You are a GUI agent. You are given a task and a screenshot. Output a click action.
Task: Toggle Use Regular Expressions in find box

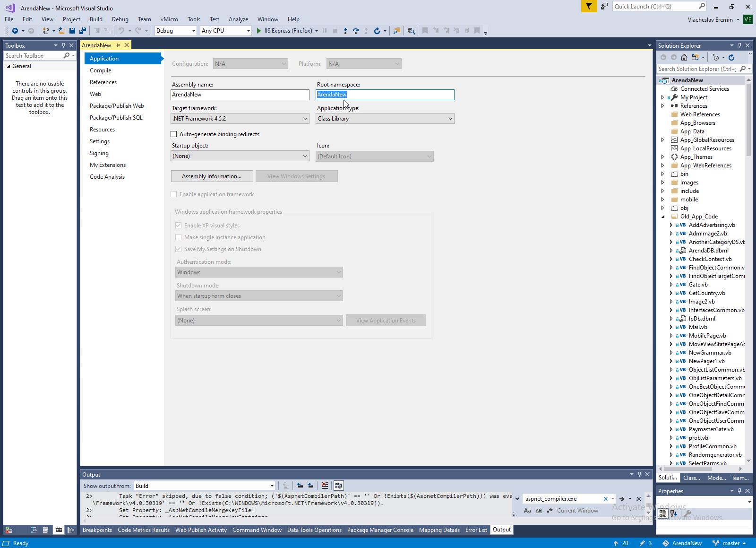pyautogui.click(x=550, y=511)
